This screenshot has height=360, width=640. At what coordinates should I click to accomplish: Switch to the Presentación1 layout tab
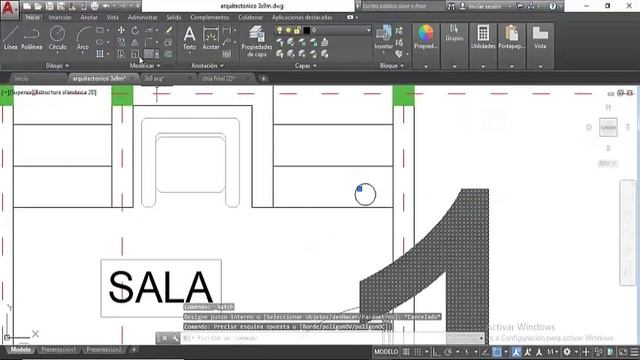click(x=58, y=350)
